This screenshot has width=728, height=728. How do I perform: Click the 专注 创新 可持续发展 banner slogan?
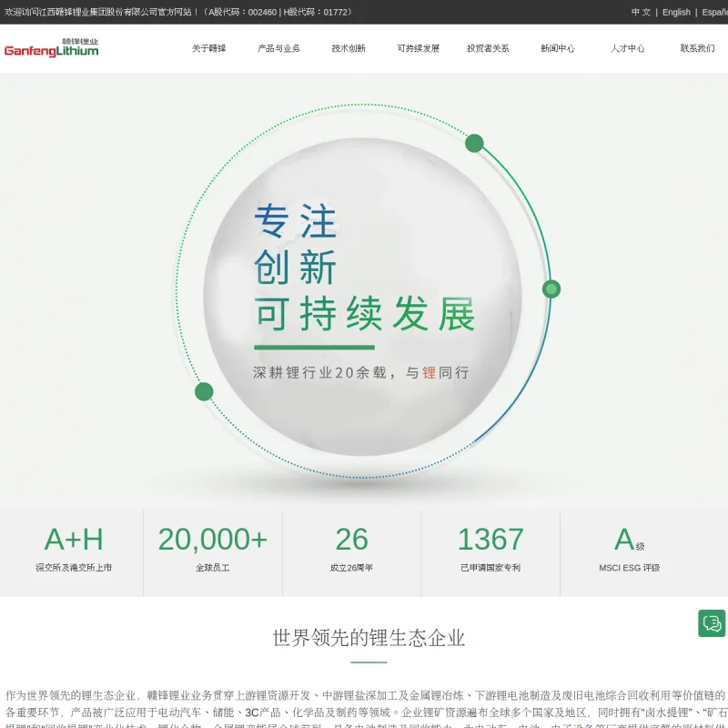365,268
